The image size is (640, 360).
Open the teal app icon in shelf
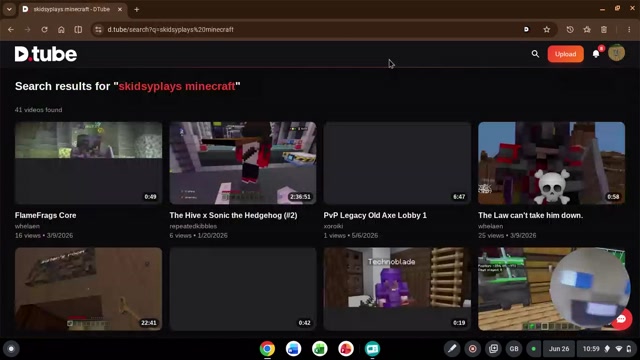pyautogui.click(x=372, y=349)
